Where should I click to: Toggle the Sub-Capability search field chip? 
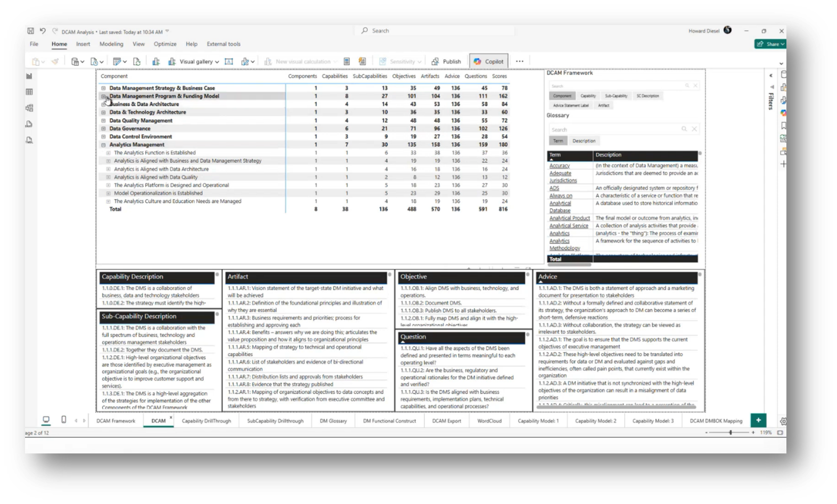[616, 96]
